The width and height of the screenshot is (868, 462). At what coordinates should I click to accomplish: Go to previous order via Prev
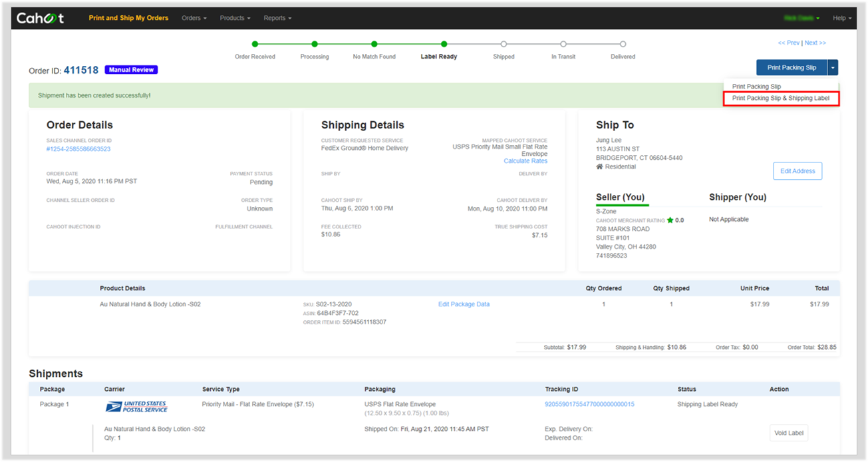[x=789, y=43]
